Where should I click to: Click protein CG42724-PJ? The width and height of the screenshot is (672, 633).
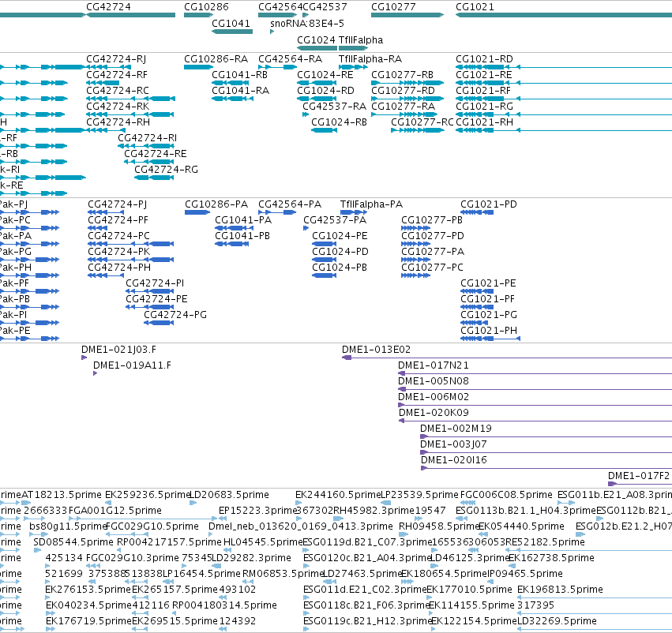click(x=117, y=204)
